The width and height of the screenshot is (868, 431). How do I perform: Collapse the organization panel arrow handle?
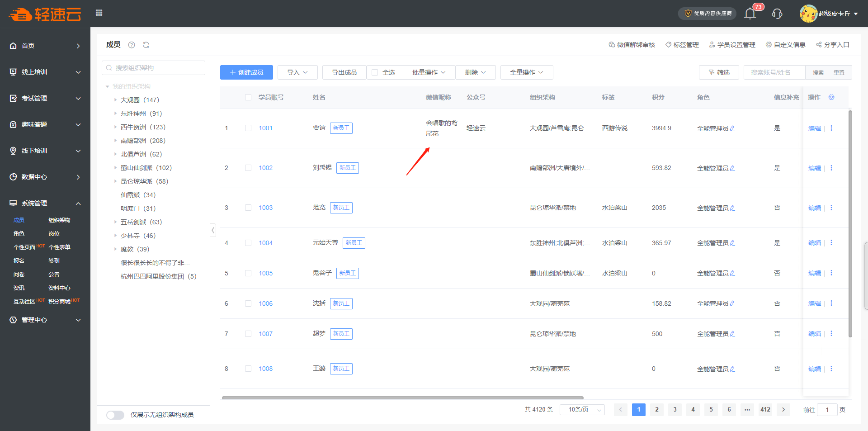click(x=213, y=230)
